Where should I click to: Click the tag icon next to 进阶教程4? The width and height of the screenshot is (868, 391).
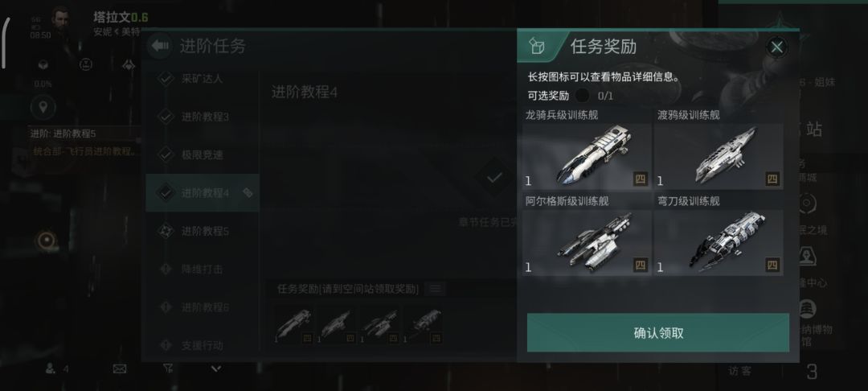coord(248,193)
